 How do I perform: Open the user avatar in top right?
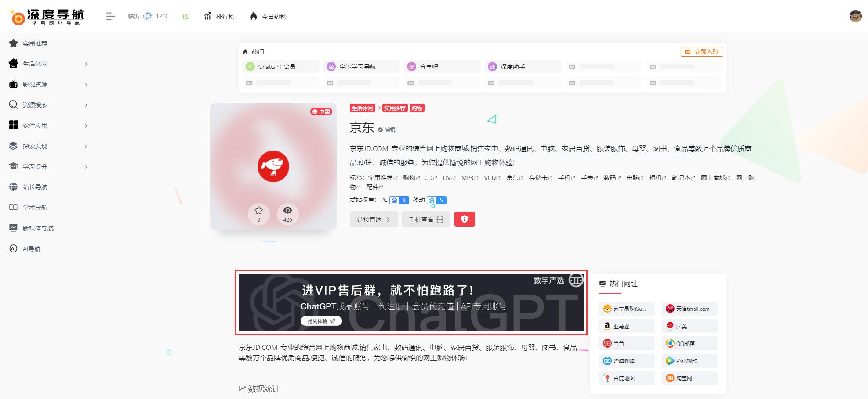(x=855, y=16)
